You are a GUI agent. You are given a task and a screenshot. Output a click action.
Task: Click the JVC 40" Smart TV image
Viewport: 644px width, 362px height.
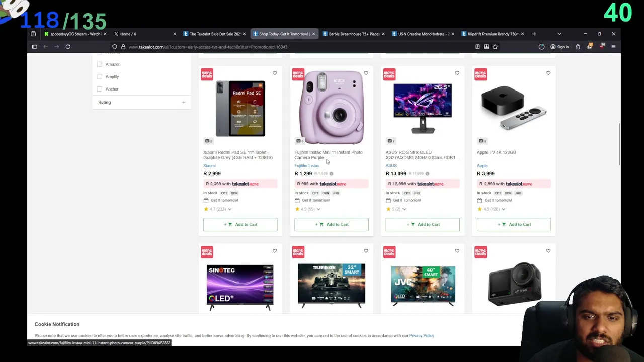[423, 286]
